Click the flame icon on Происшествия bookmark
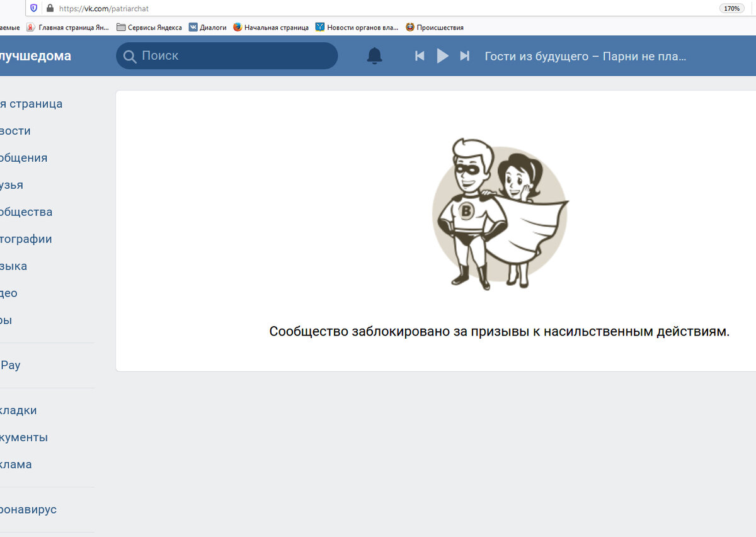This screenshot has width=756, height=537. tap(410, 27)
